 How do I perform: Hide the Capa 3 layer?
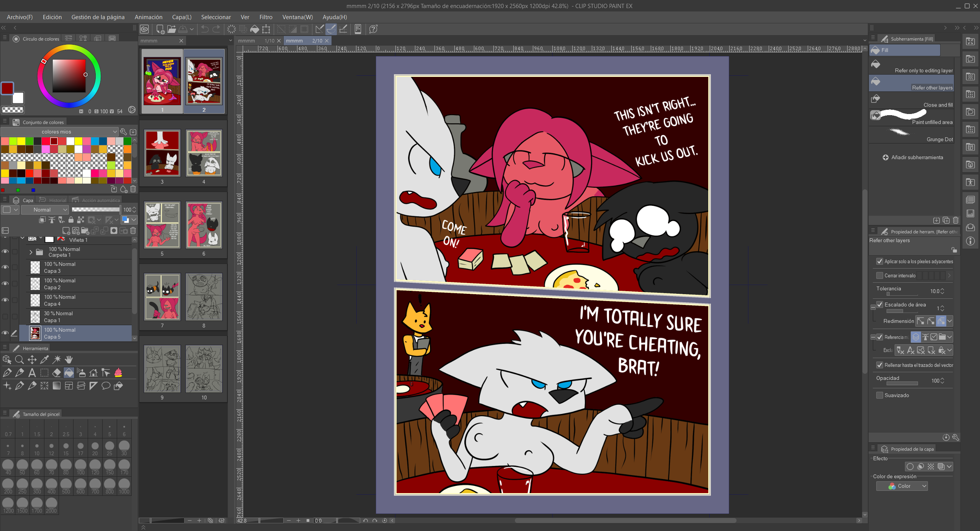pyautogui.click(x=5, y=267)
